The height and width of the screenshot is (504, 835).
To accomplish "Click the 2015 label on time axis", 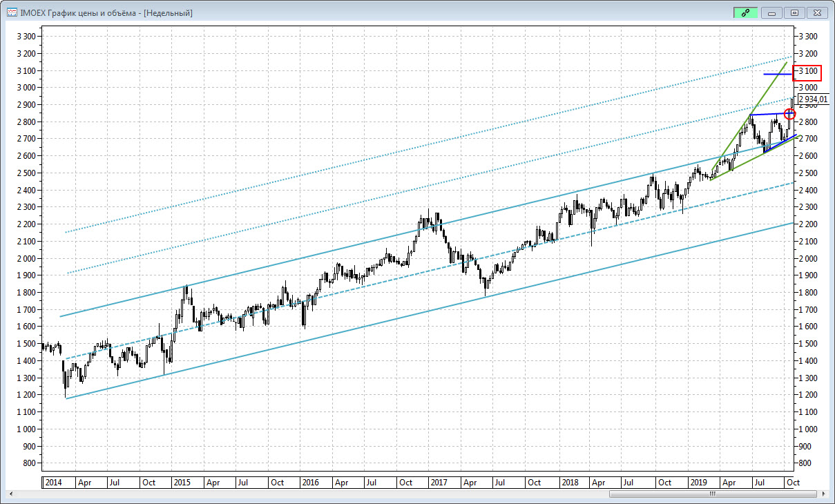I will [182, 483].
